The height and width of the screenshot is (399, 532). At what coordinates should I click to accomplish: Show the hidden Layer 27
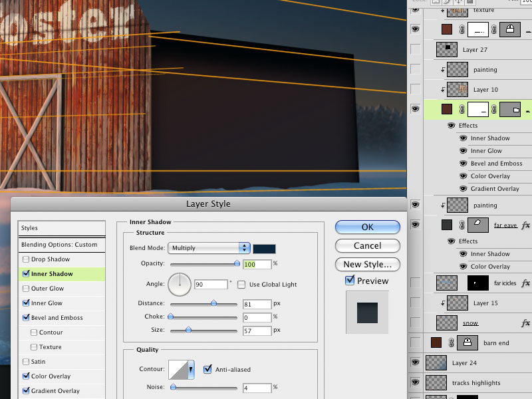coord(415,49)
